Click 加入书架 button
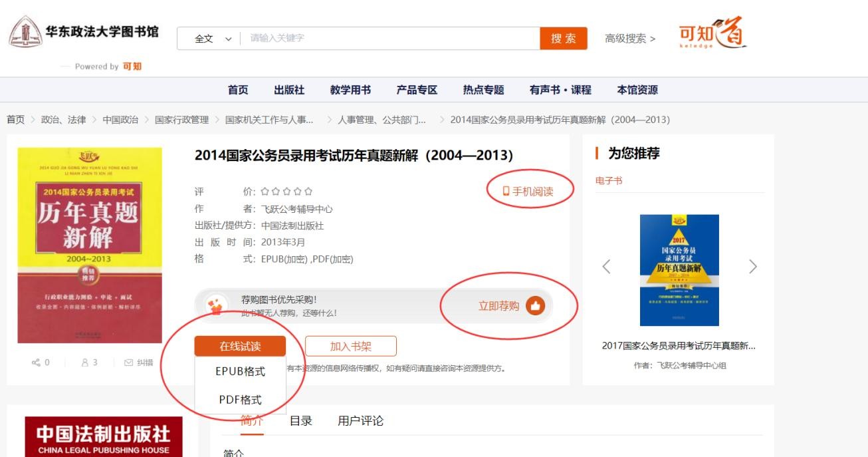 (350, 346)
